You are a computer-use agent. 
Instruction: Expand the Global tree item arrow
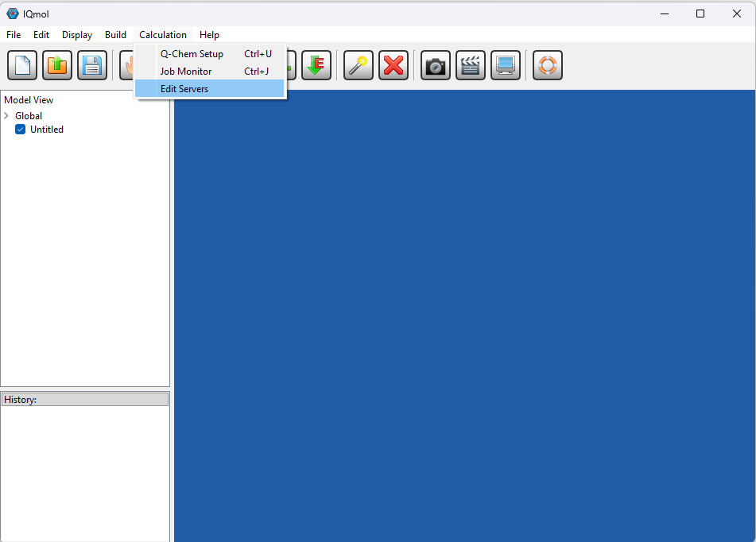click(6, 116)
